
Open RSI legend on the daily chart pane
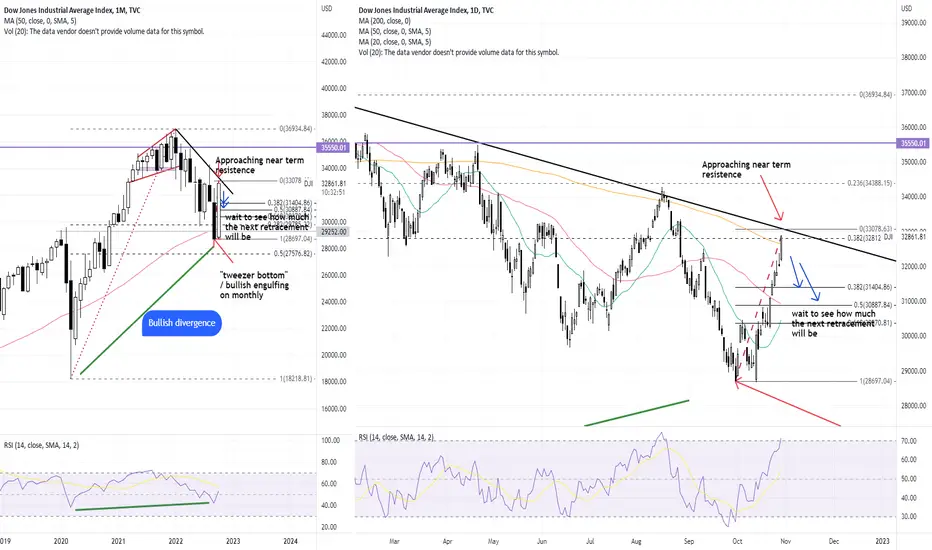pyautogui.click(x=396, y=437)
